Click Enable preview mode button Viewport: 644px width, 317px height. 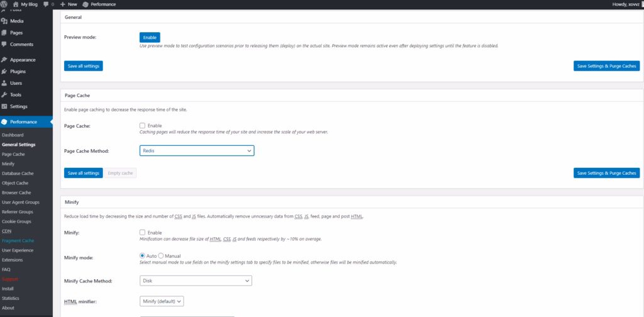[150, 37]
